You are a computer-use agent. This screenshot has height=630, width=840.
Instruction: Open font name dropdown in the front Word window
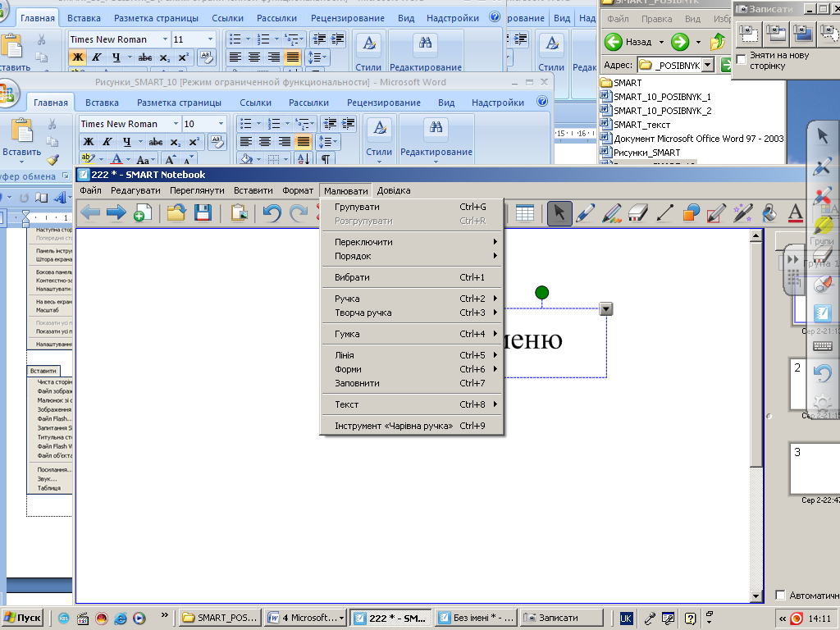tap(176, 124)
